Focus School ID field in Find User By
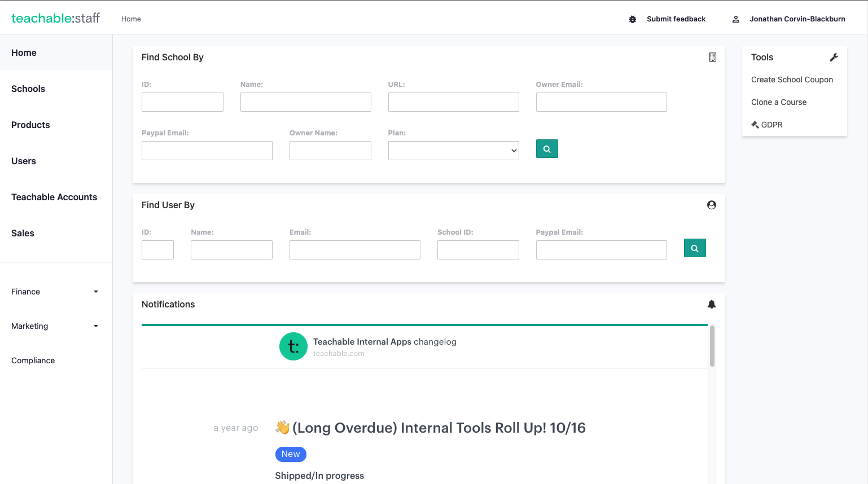The width and height of the screenshot is (868, 484). [478, 250]
